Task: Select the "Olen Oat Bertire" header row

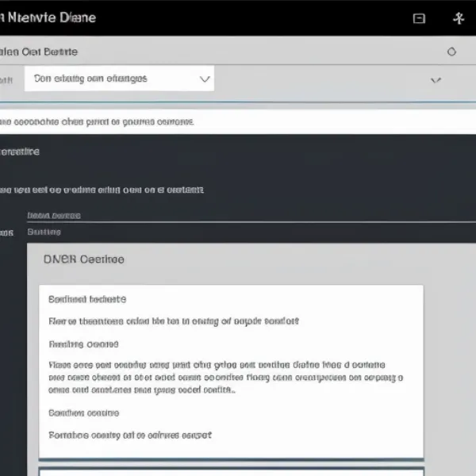Action: 40,52
